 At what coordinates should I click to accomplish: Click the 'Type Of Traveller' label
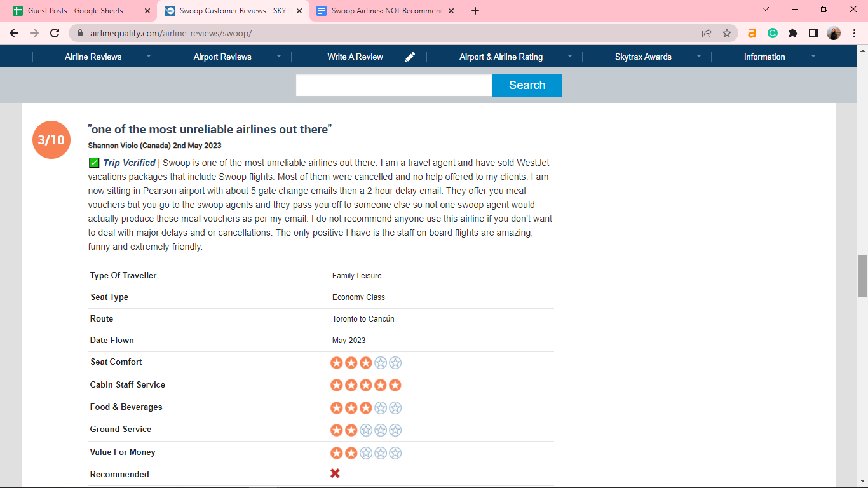123,276
